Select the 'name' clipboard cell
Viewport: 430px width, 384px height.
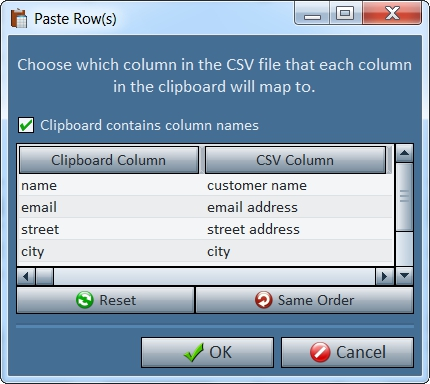point(111,185)
